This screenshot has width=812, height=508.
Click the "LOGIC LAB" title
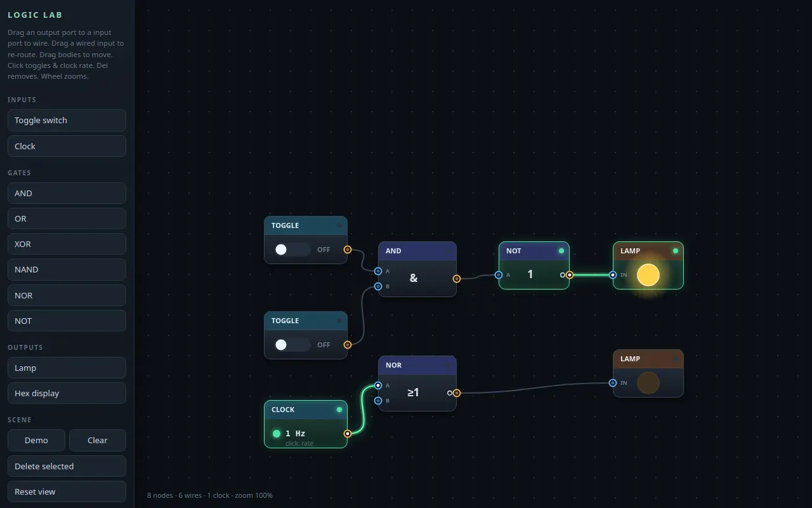pyautogui.click(x=36, y=15)
